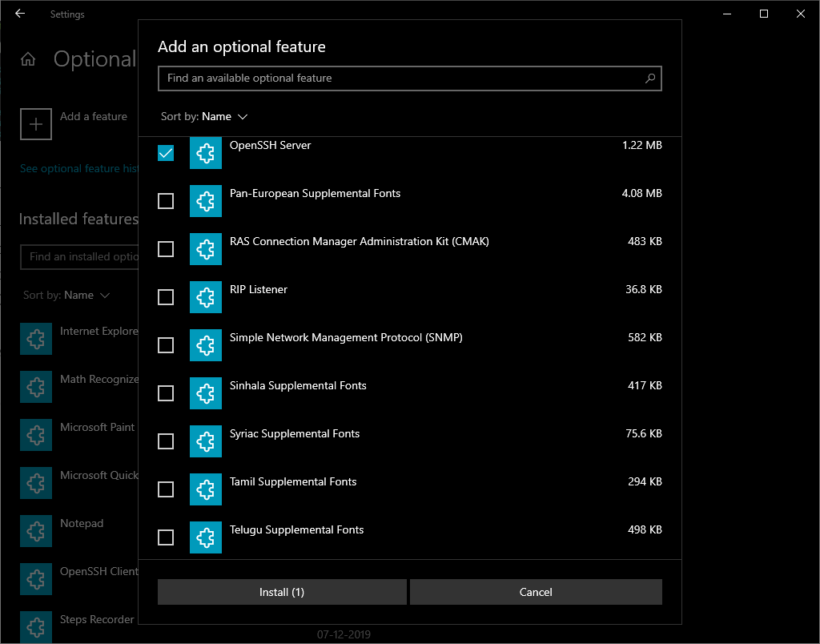Click the Telugu Supplemental Fonts puzzle icon
This screenshot has width=820, height=644.
pos(206,537)
